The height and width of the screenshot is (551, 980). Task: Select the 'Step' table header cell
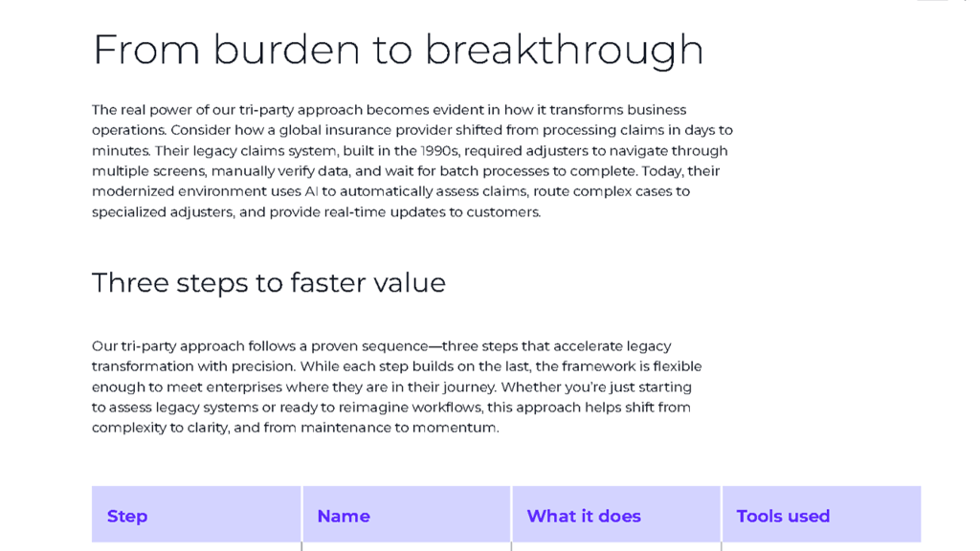point(196,514)
